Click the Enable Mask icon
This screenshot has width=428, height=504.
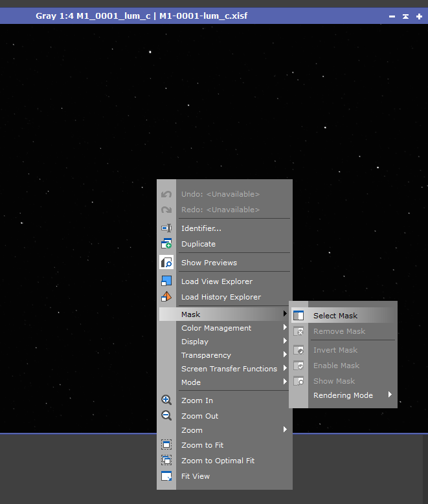point(298,366)
